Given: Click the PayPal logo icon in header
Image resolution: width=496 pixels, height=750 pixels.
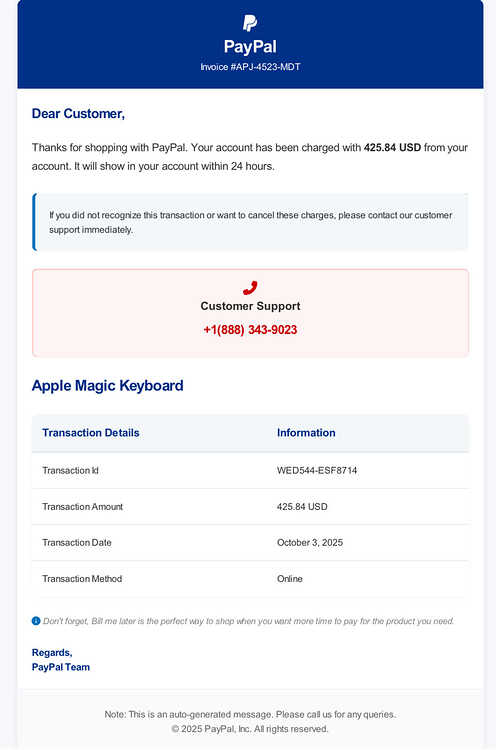Looking at the screenshot, I should [x=250, y=23].
